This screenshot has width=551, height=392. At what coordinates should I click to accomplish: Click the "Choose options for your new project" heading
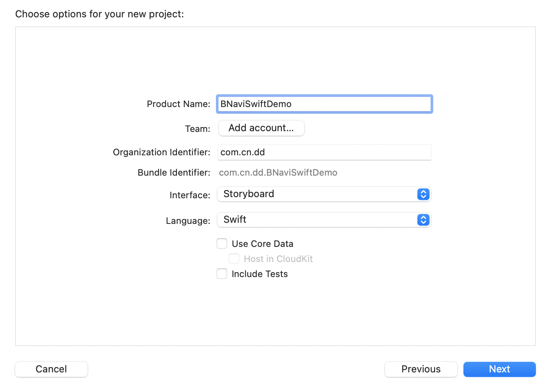pos(100,14)
